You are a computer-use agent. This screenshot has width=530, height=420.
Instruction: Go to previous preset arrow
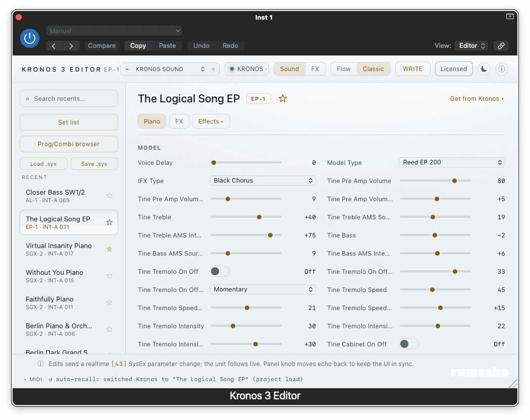pyautogui.click(x=54, y=46)
